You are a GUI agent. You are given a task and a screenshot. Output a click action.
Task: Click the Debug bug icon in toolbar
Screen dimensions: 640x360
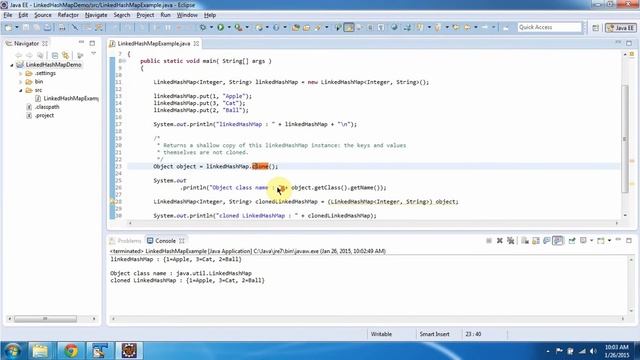point(203,27)
